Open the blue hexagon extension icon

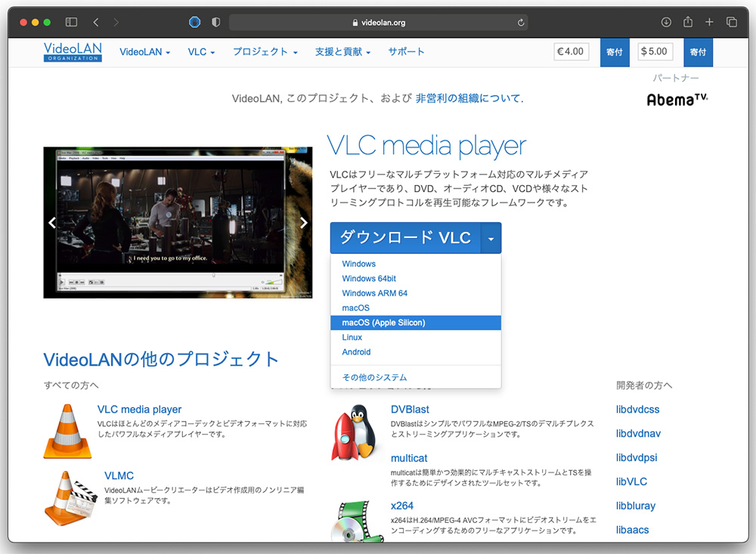click(x=195, y=22)
